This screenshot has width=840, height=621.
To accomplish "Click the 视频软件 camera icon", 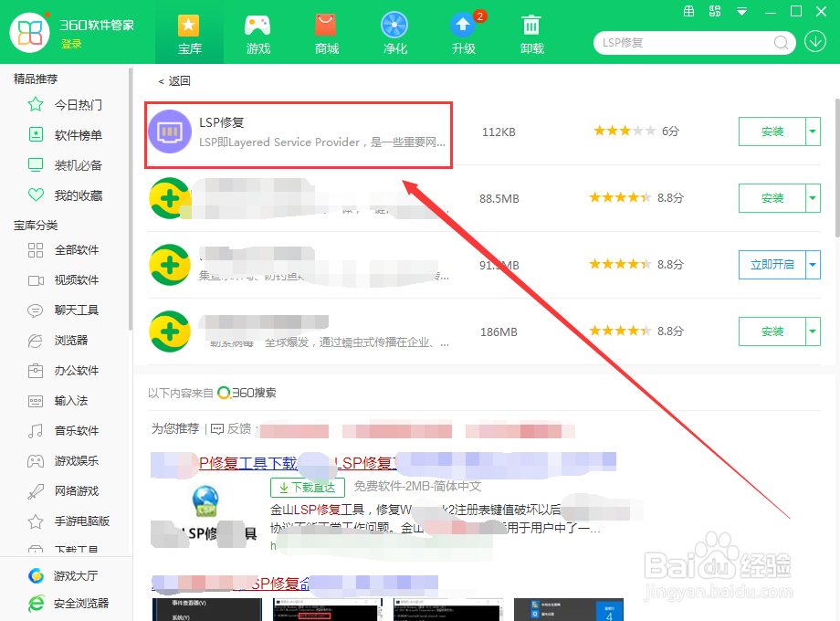I will 36,280.
